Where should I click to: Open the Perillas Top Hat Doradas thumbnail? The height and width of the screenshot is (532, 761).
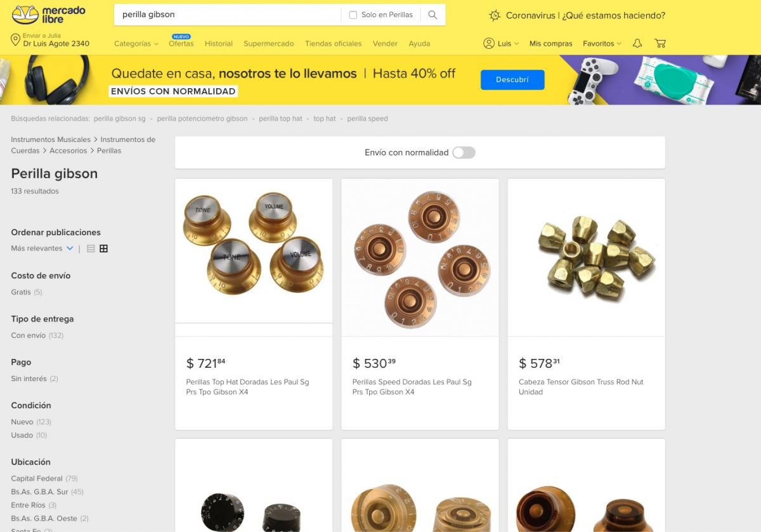tap(254, 250)
